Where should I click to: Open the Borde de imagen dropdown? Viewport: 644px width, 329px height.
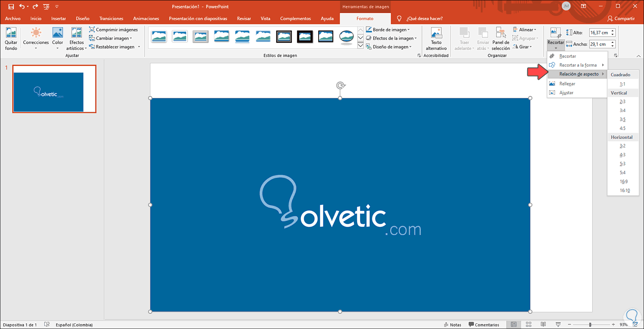(388, 30)
